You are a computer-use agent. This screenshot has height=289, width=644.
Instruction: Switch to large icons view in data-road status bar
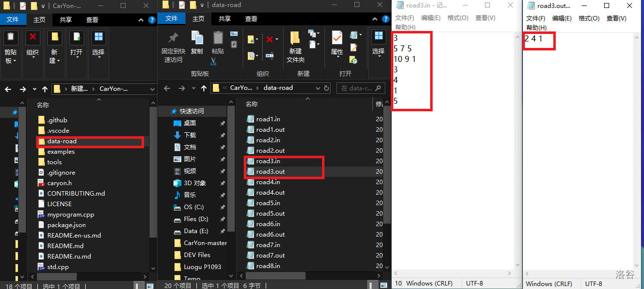[383, 285]
